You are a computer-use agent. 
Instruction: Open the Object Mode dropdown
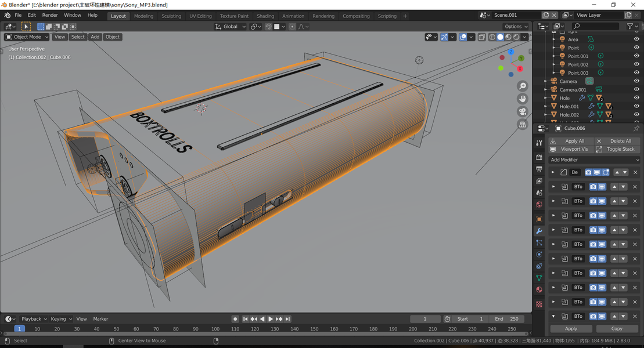point(27,37)
